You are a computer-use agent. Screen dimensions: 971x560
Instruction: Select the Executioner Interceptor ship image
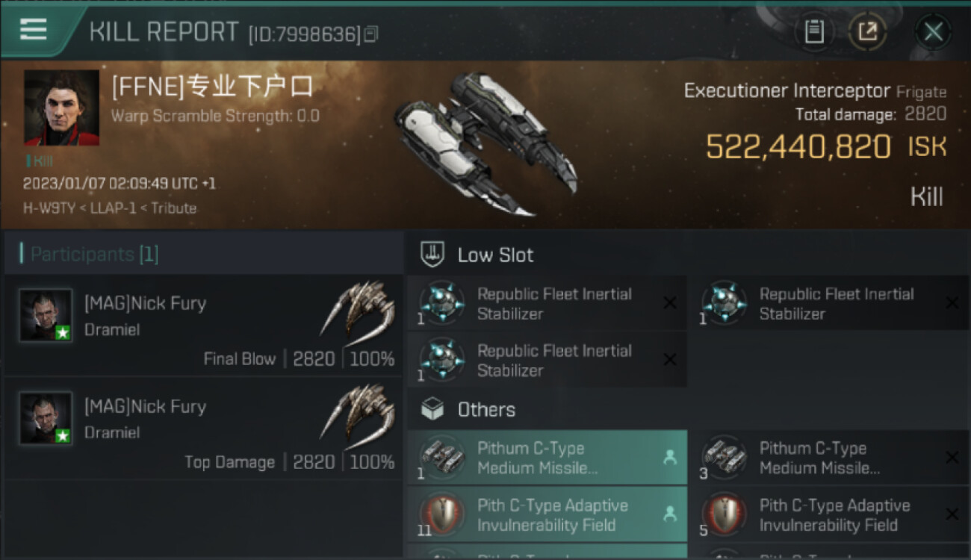pyautogui.click(x=485, y=142)
